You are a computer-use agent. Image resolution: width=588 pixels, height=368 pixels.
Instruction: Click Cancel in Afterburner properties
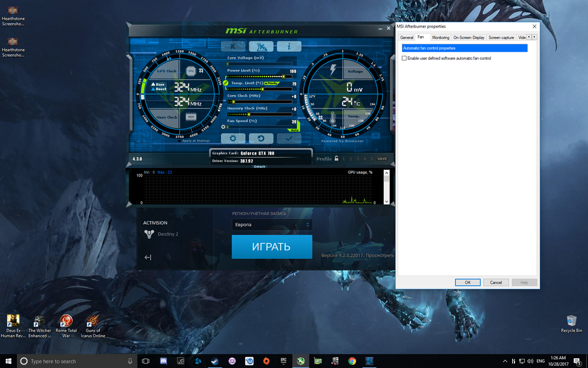(x=496, y=282)
